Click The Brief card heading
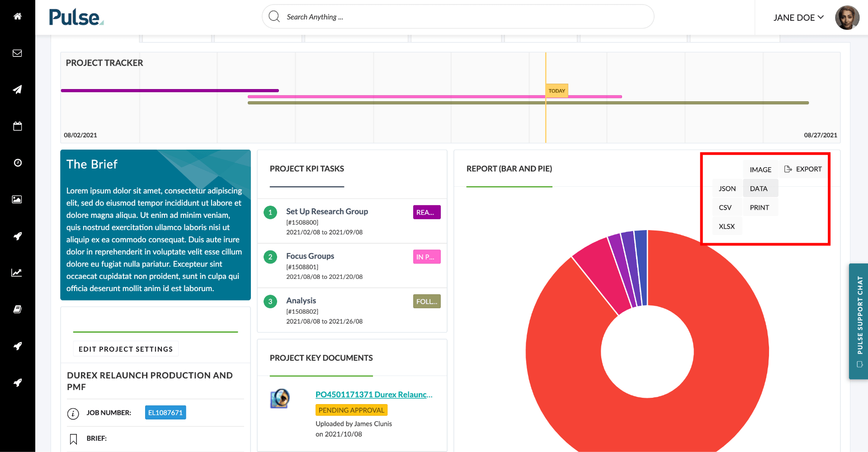The height and width of the screenshot is (452, 868). click(x=92, y=164)
